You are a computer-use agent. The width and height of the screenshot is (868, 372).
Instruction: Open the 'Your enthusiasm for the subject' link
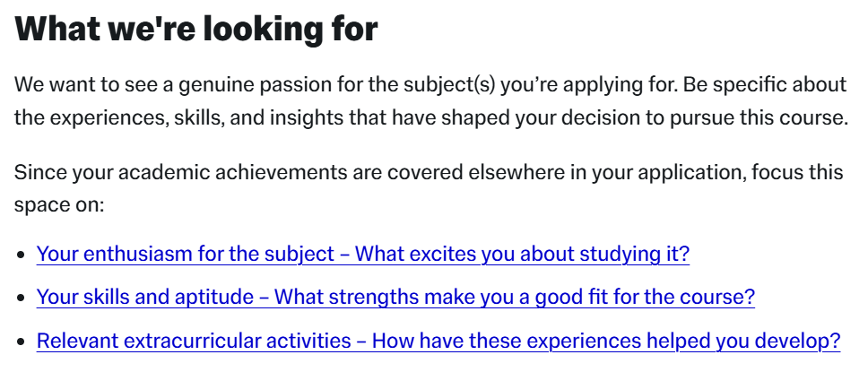pyautogui.click(x=362, y=254)
